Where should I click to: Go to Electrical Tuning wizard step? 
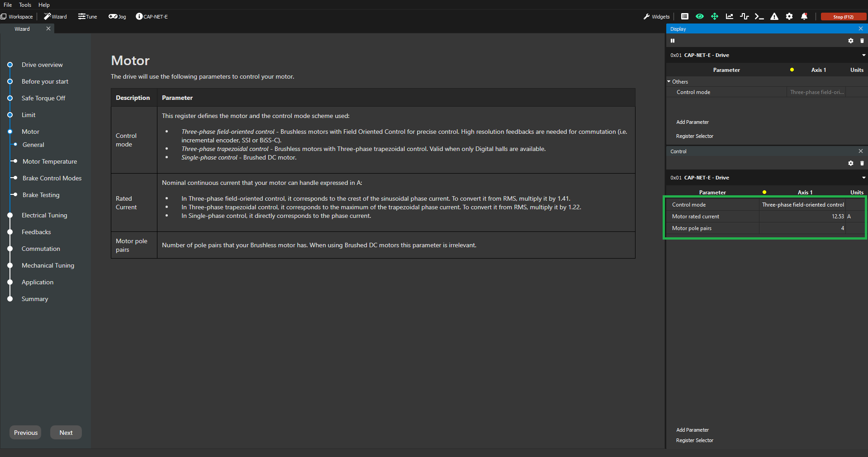pos(44,216)
